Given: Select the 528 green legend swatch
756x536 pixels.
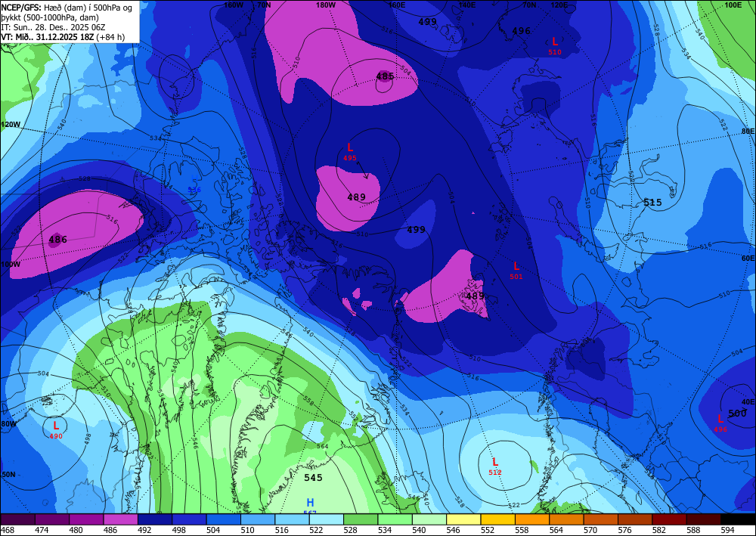Looking at the screenshot, I should click(361, 519).
